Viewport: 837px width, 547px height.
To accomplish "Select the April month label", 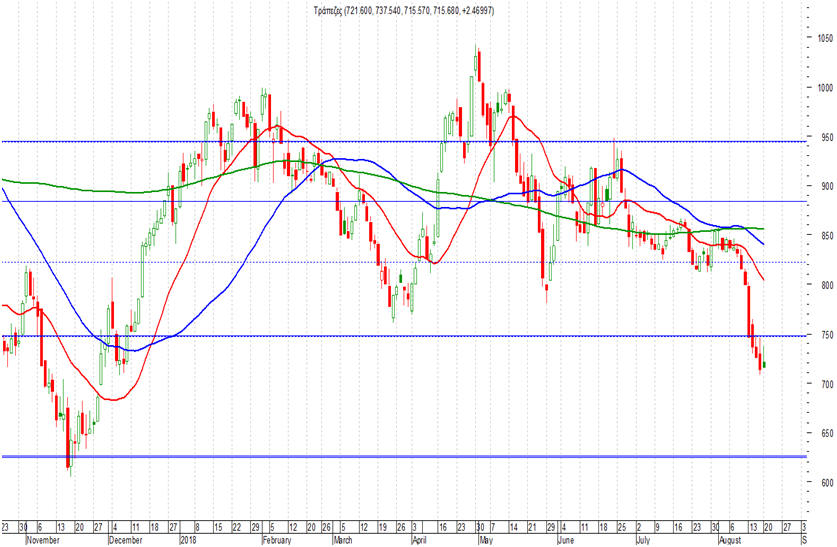I will (x=420, y=540).
